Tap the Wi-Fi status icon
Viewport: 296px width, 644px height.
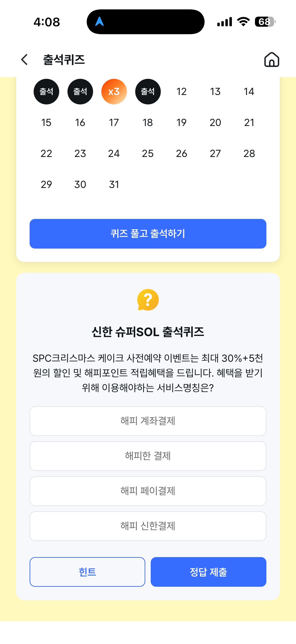coord(243,22)
